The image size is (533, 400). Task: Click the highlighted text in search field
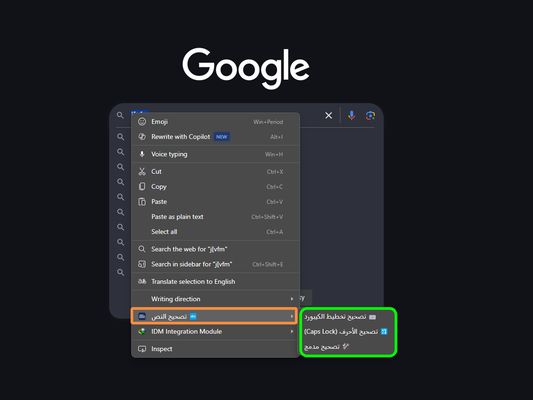click(139, 112)
